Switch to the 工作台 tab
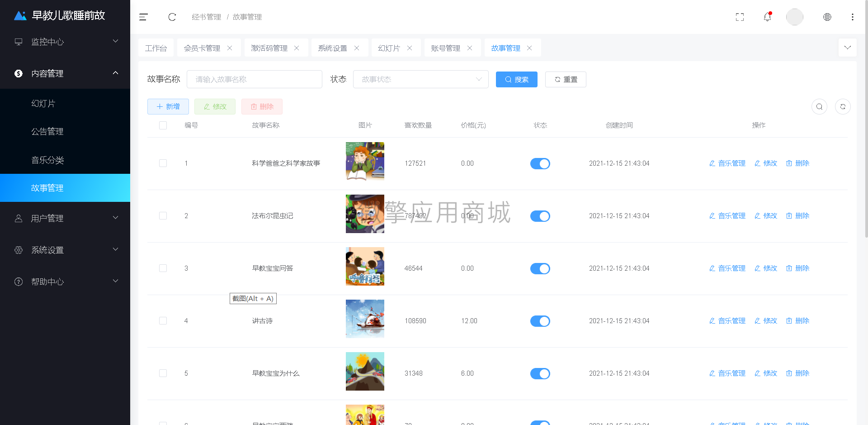Viewport: 868px width, 425px height. [156, 48]
